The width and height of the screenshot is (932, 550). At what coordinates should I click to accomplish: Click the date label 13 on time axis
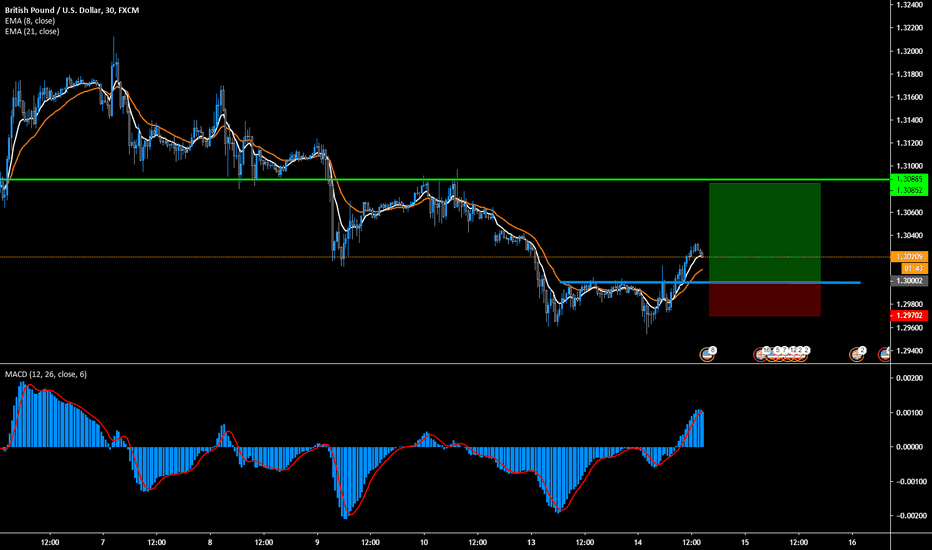point(532,541)
